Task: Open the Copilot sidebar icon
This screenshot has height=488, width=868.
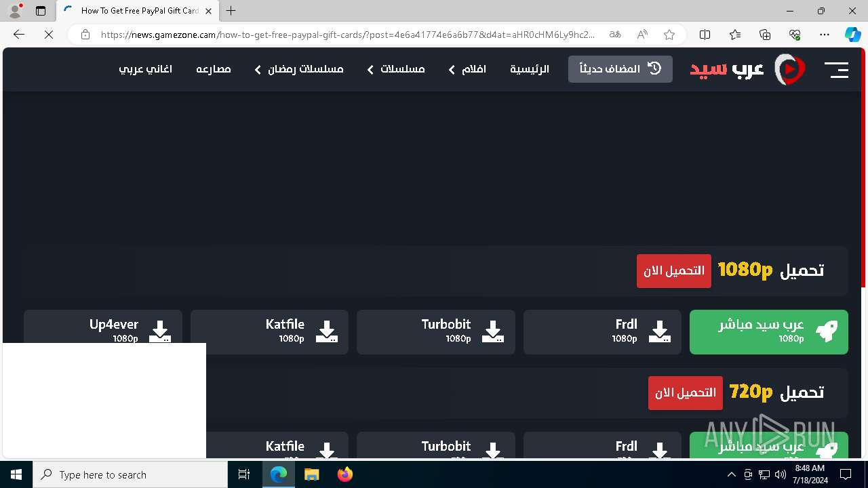Action: tap(853, 35)
